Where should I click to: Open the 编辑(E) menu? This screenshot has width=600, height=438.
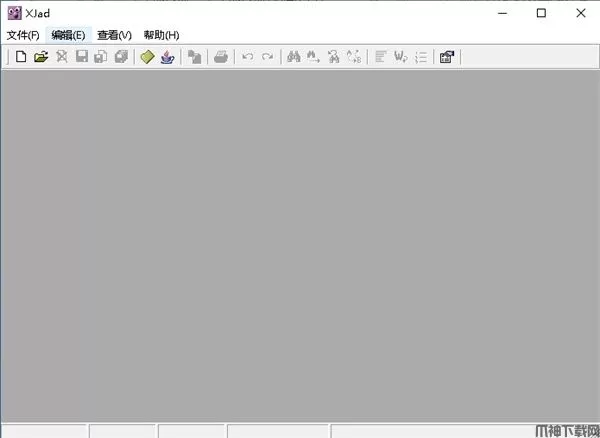point(68,35)
